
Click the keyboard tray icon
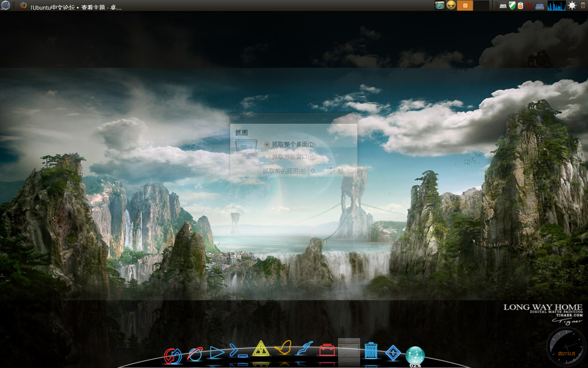(x=503, y=6)
